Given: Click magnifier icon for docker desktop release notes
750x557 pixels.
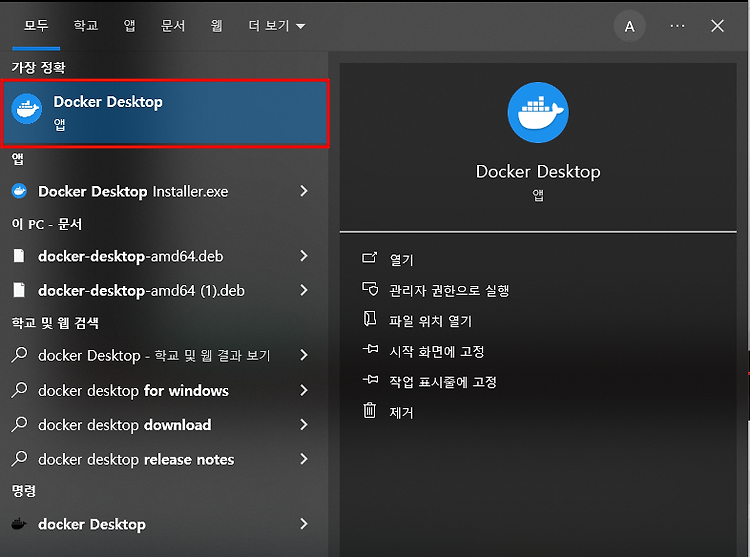Looking at the screenshot, I should (x=19, y=459).
